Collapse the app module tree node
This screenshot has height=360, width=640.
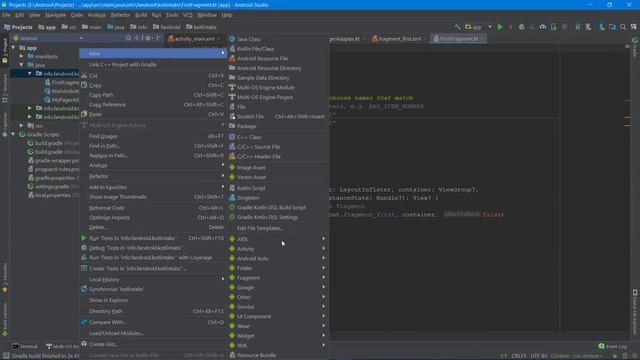(x=13, y=48)
